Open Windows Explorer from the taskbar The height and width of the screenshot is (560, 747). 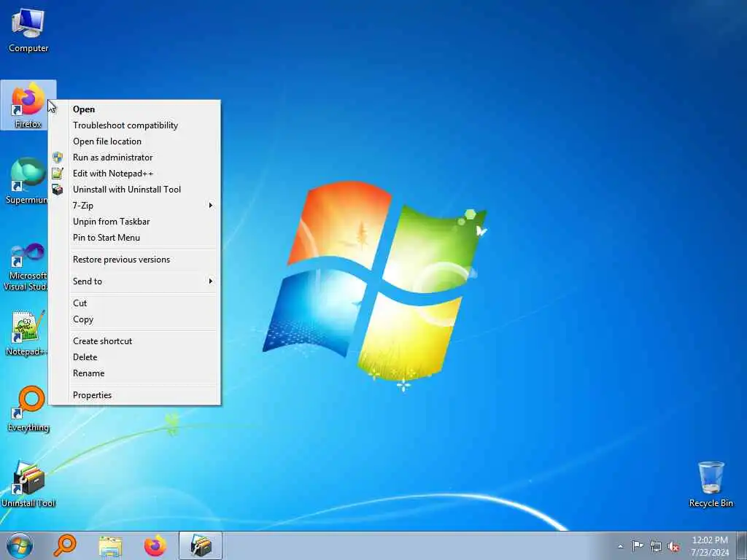(111, 545)
